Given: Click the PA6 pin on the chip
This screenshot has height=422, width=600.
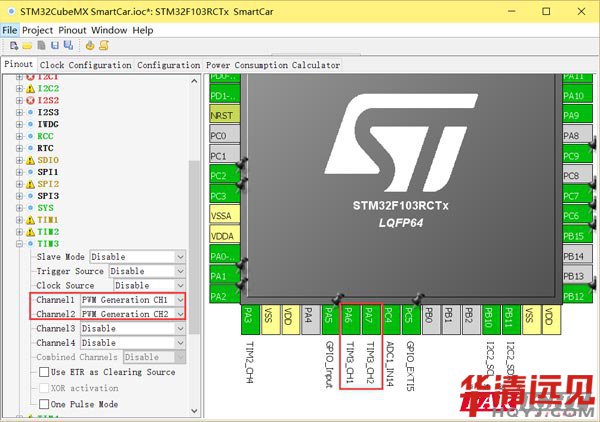Looking at the screenshot, I should coord(349,319).
